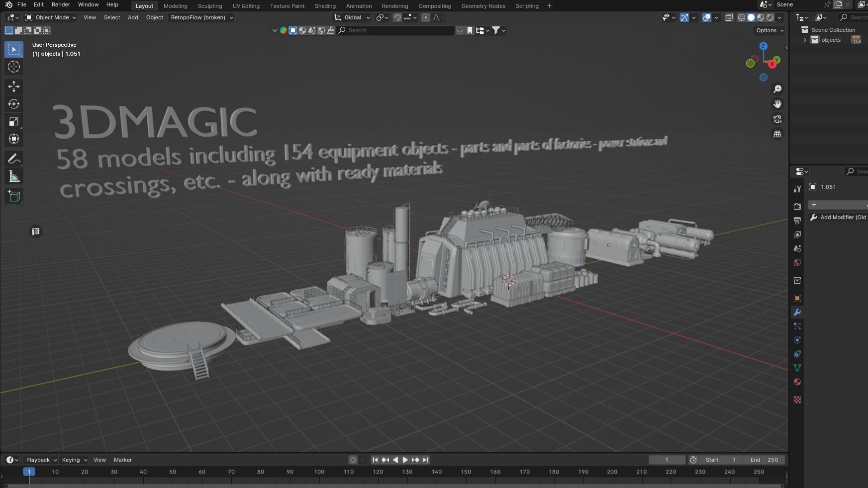Screen dimensions: 868x488
Task: Switch to material preview shading
Action: click(761, 17)
